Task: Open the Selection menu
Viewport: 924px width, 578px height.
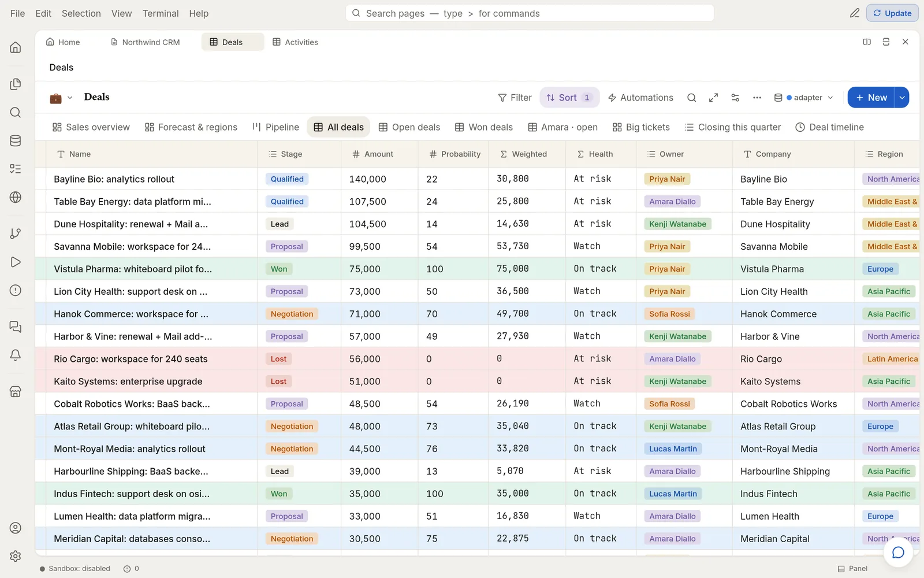Action: pyautogui.click(x=81, y=13)
